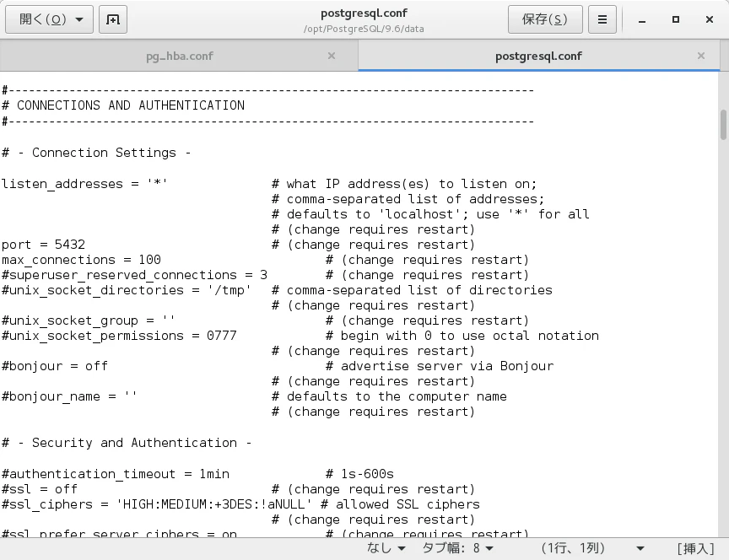This screenshot has width=729, height=560.
Task: Click the 'comma-separated list of directories' comment
Action: coord(412,290)
